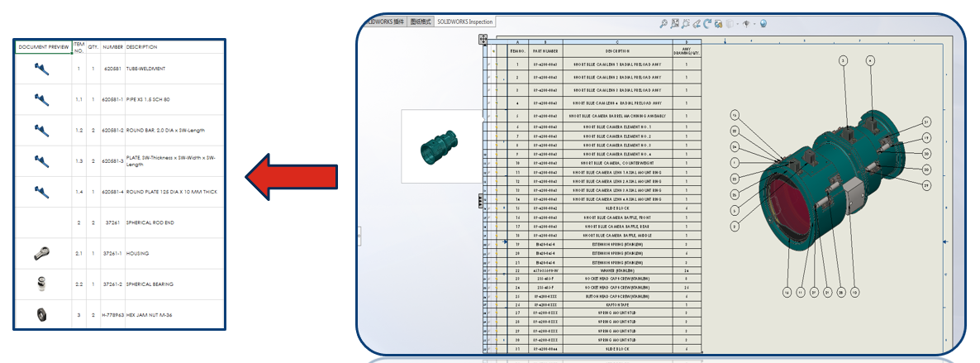Viewport: 980px width, 363px height.
Task: Click the Zoom to Fit magnifier icon
Action: pos(664,23)
